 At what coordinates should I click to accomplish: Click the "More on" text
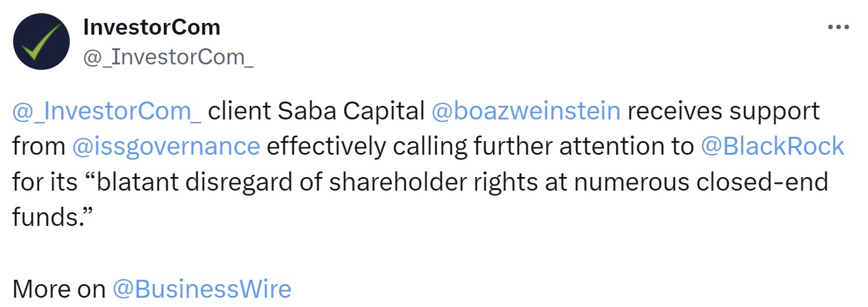coord(59,289)
